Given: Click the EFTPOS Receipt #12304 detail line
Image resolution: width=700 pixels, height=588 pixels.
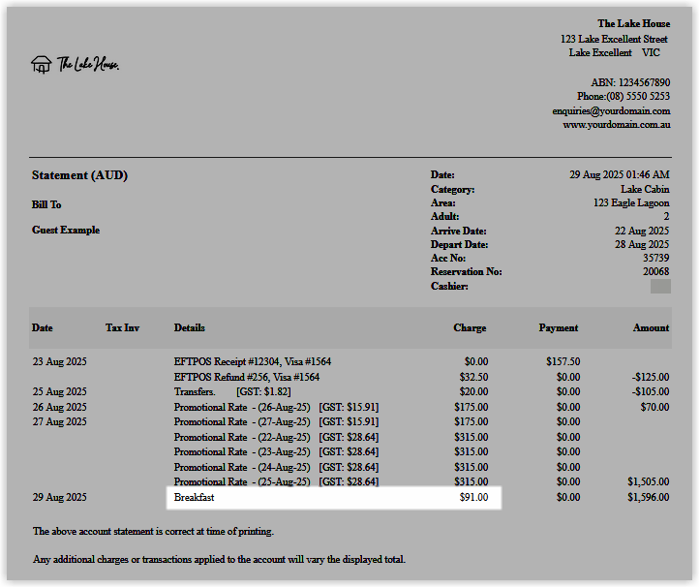Looking at the screenshot, I should click(x=253, y=361).
